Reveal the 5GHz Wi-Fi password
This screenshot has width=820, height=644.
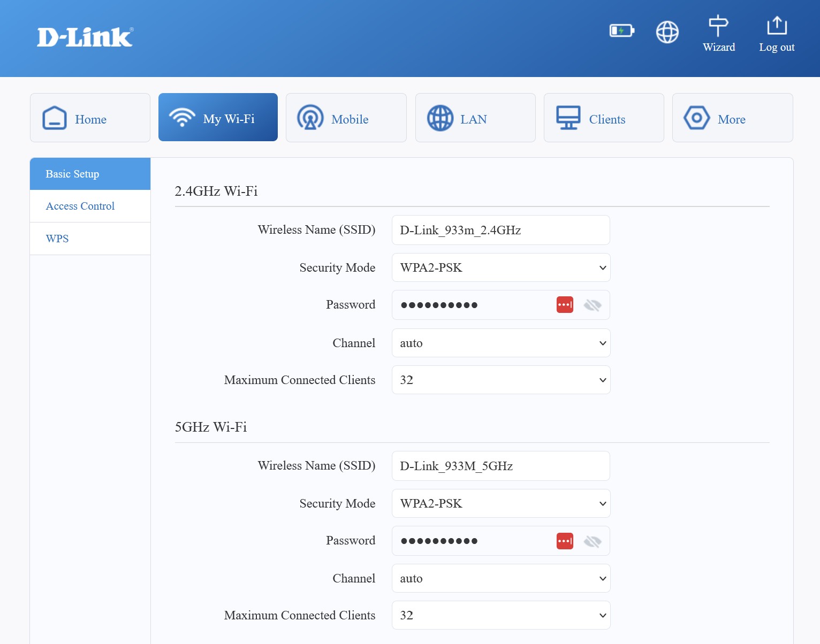[x=592, y=540]
